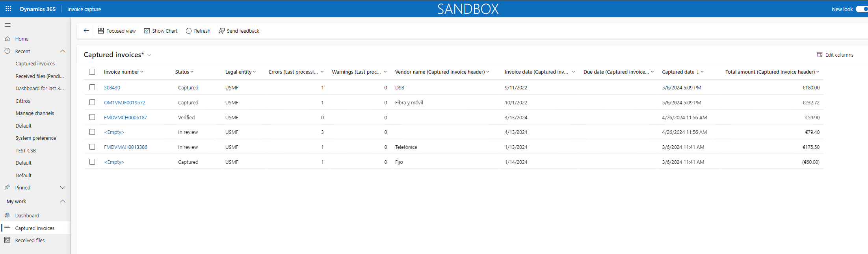The width and height of the screenshot is (868, 254).
Task: Check the row for invoice 308430
Action: click(92, 87)
